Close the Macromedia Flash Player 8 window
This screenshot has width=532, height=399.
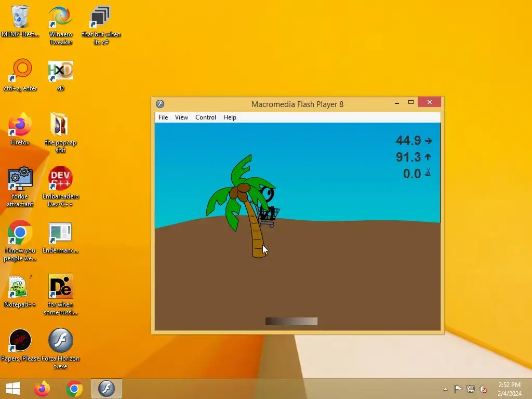tap(430, 102)
